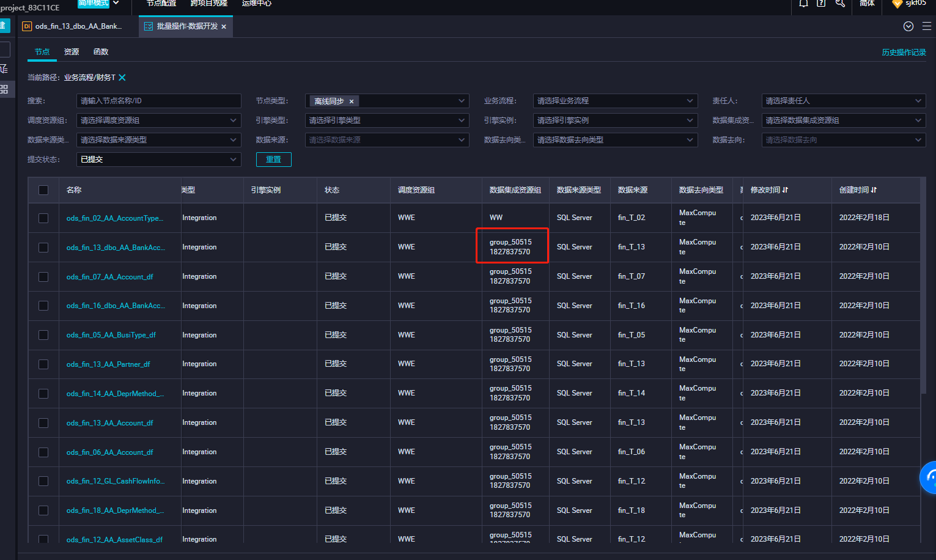
Task: Remove the 离线同步 node type tag
Action: click(352, 101)
